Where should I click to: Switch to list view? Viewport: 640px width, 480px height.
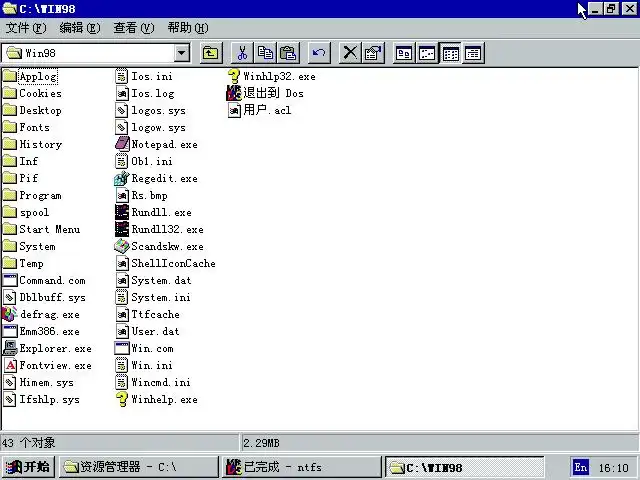tap(450, 53)
